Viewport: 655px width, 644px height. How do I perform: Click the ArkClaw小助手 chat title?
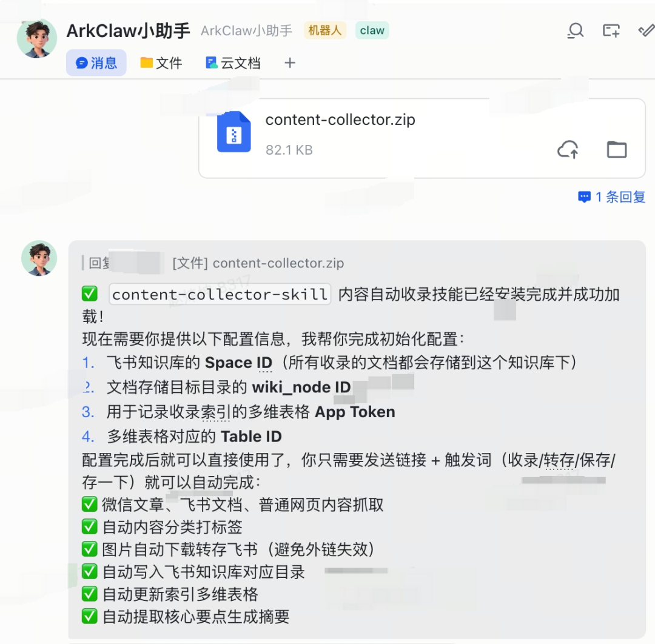128,30
